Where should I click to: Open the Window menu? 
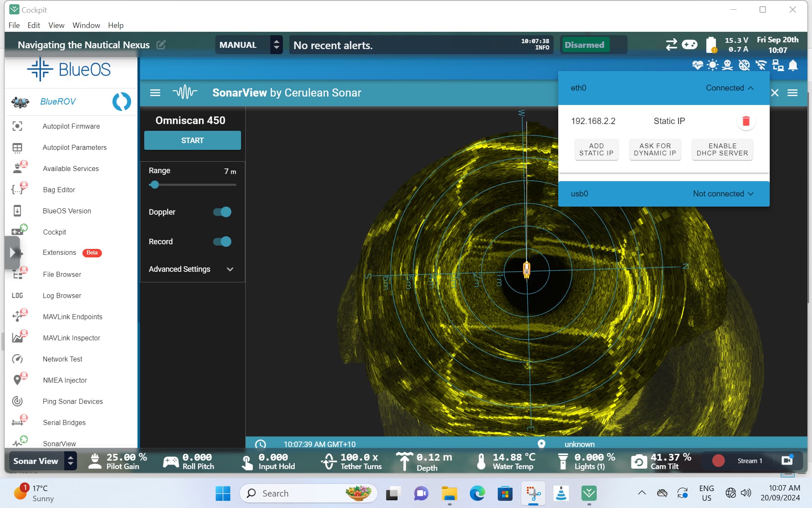point(86,25)
